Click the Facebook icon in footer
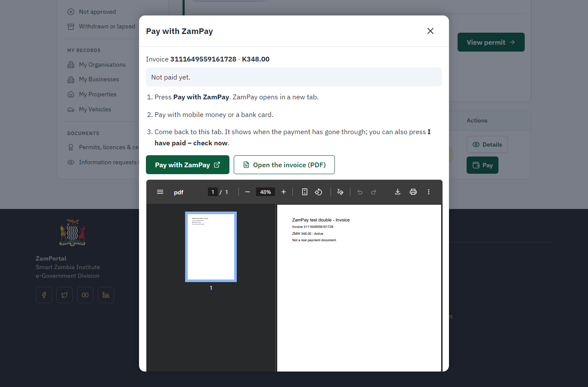The image size is (588, 387). (x=44, y=295)
